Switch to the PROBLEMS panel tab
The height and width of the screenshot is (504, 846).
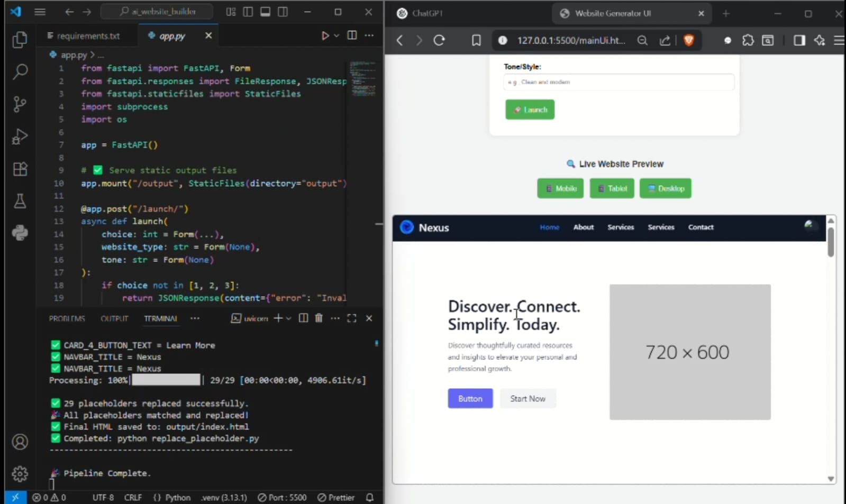[67, 318]
